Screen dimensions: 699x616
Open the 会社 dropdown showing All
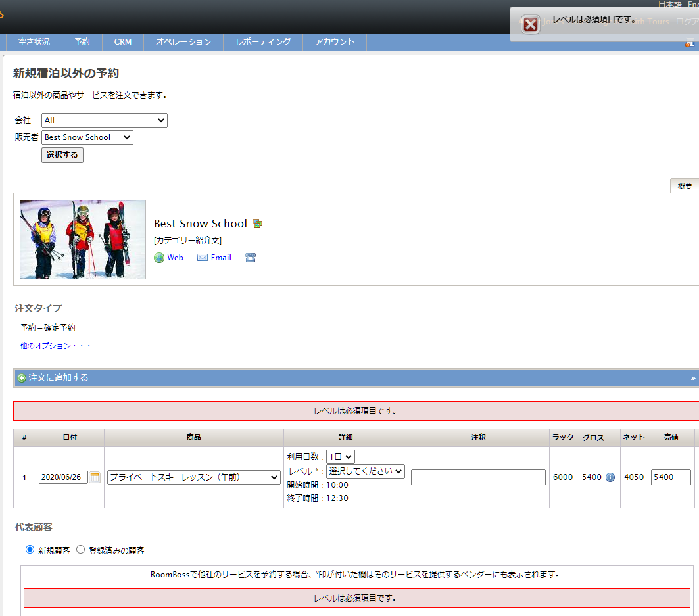tap(104, 120)
